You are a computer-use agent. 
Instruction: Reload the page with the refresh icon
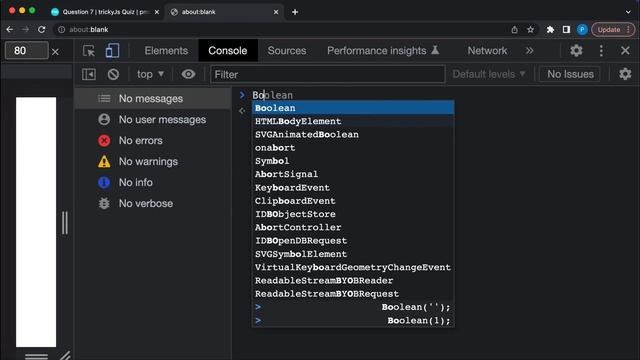click(x=42, y=29)
